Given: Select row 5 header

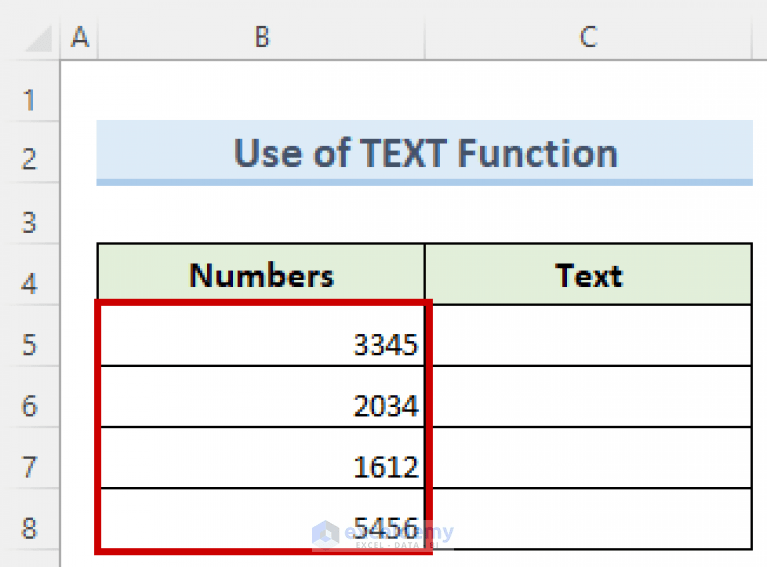Looking at the screenshot, I should tap(29, 336).
